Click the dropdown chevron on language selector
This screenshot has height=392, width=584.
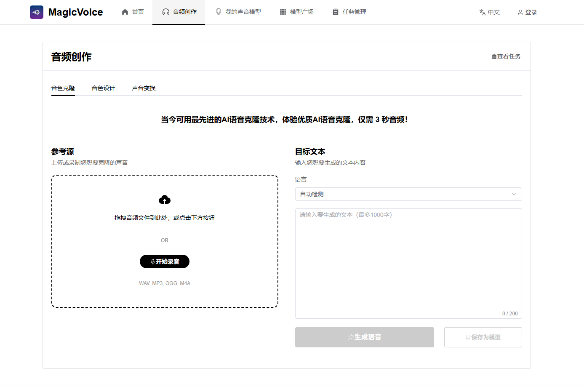[514, 194]
